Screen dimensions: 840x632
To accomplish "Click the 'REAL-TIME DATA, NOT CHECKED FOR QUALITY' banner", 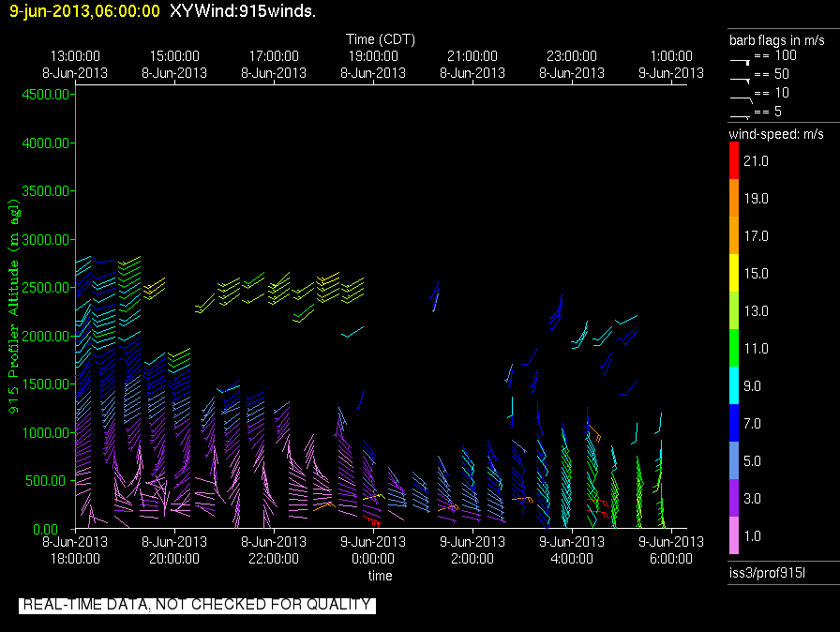I will pos(197,605).
